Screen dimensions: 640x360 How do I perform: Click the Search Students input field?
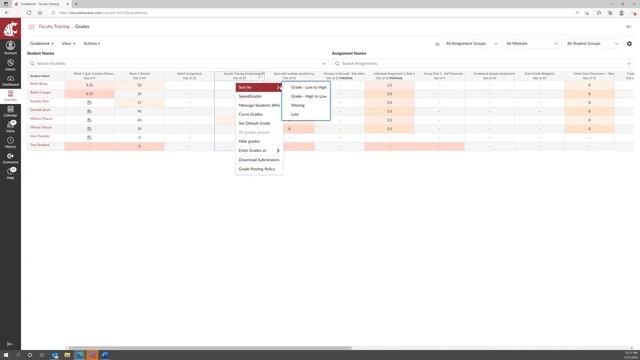(x=178, y=64)
